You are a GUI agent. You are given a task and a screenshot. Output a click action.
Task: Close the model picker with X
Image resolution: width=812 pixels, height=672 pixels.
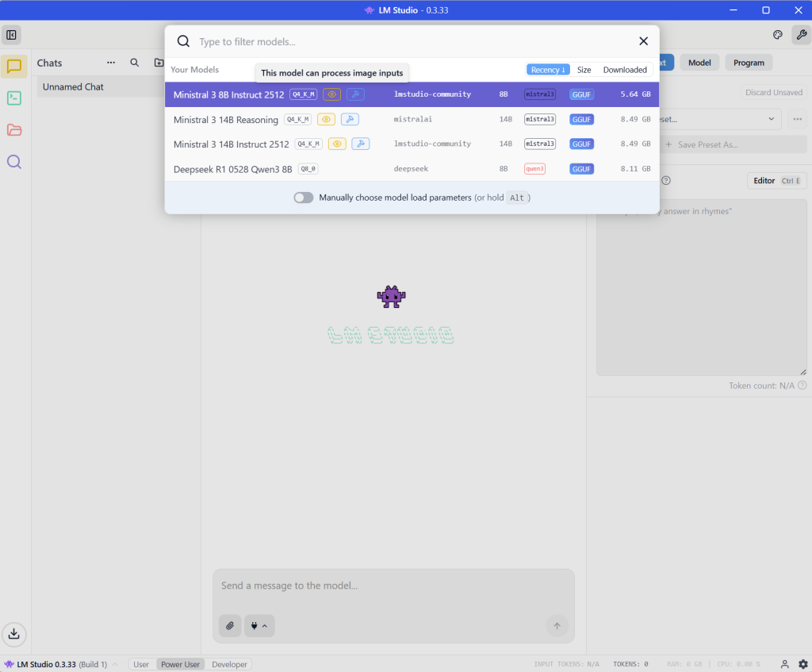tap(643, 41)
